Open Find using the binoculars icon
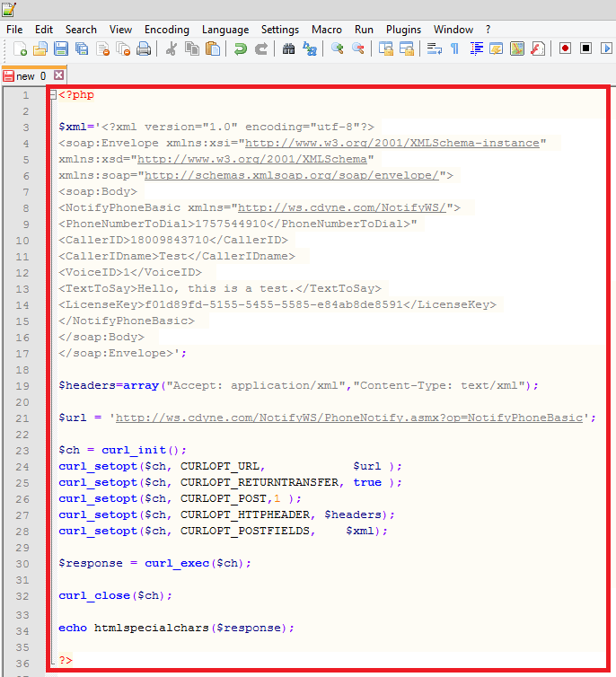The image size is (616, 677). 289,48
